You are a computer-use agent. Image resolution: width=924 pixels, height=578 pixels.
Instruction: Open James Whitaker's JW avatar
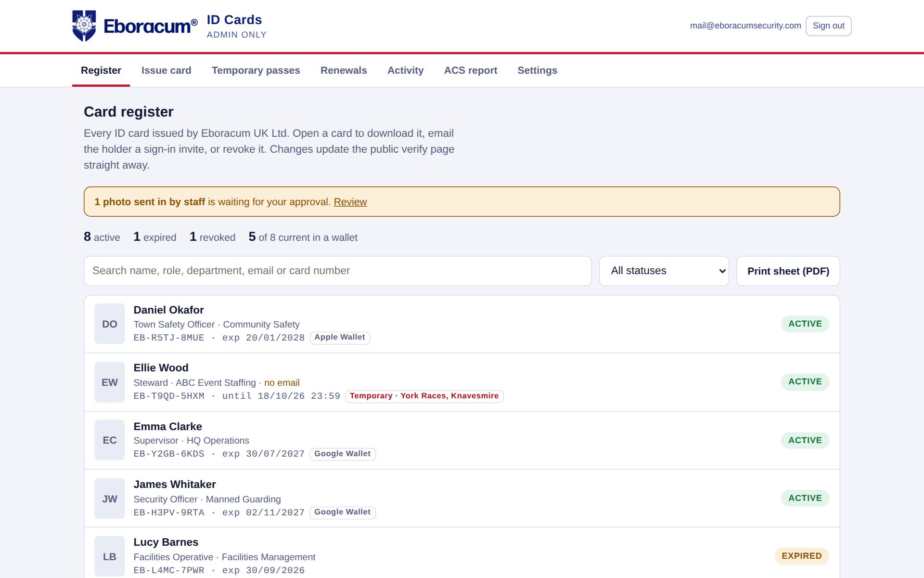pos(110,499)
